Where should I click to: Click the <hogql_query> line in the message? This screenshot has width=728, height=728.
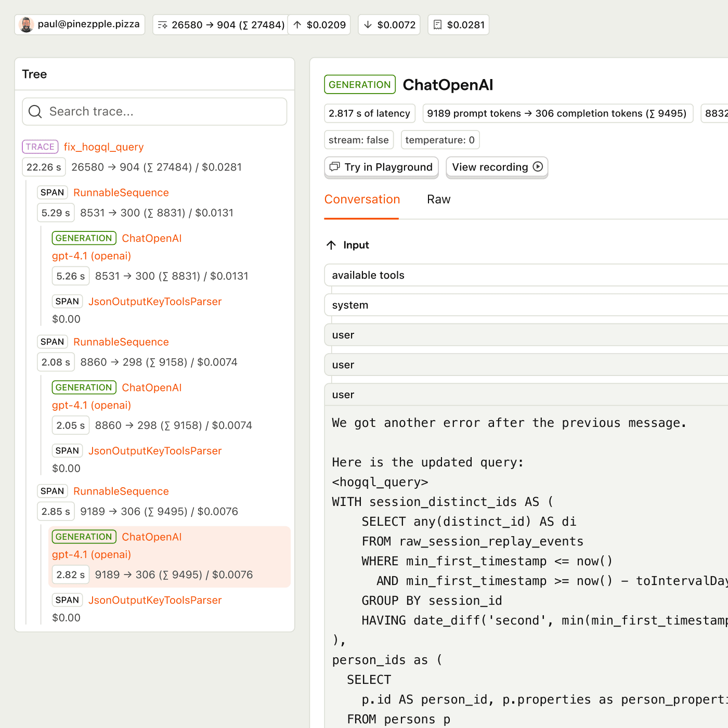pyautogui.click(x=380, y=483)
